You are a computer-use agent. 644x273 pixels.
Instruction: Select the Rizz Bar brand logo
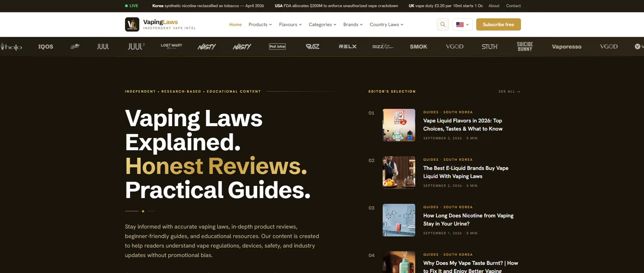point(383,47)
